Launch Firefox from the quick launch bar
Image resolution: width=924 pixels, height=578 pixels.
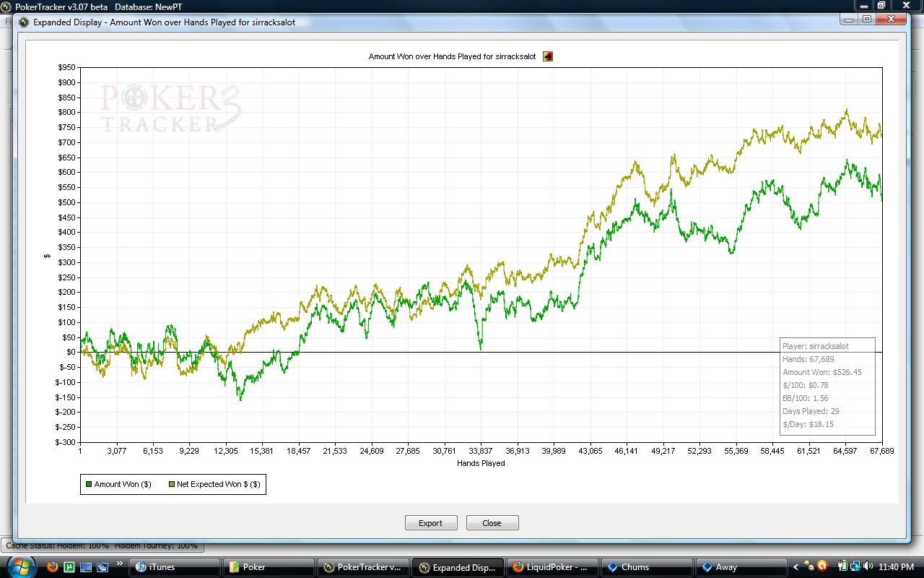point(53,566)
